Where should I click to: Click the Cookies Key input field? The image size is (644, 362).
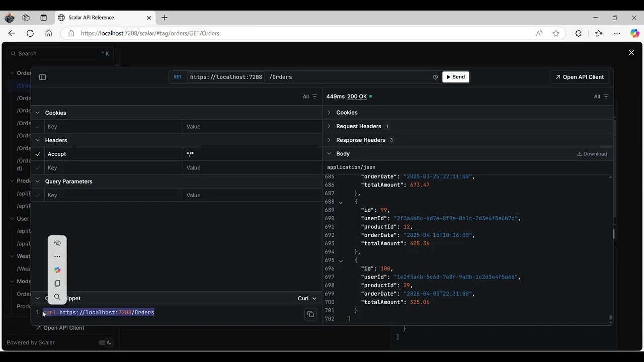114,127
